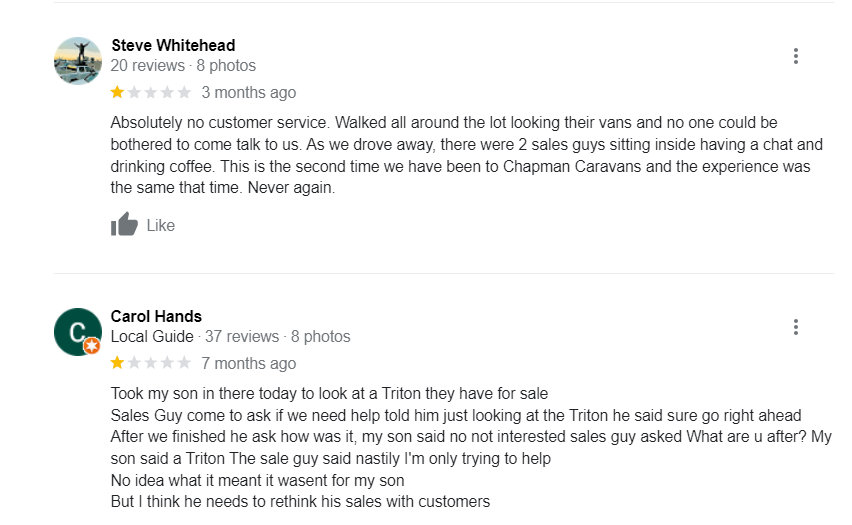Click the gold star on Steve Whitehead's rating

click(118, 93)
